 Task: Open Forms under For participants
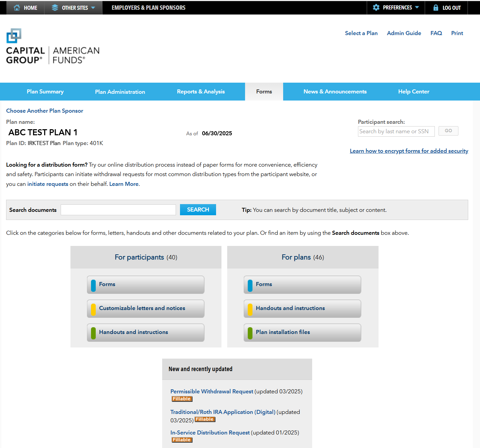[145, 284]
